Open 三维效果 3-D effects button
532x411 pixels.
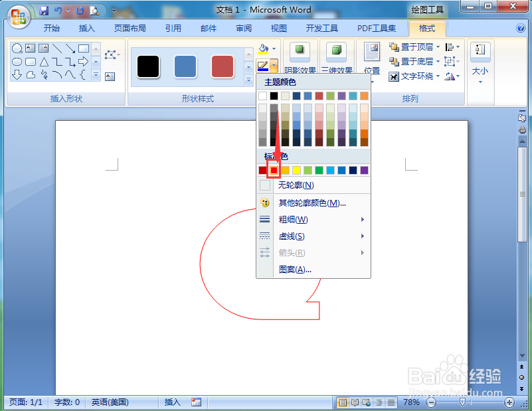337,58
